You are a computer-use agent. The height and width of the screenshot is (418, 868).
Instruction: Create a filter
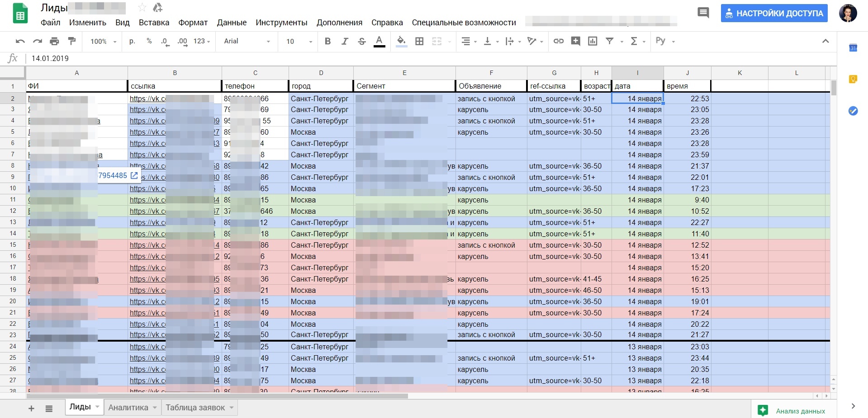click(x=610, y=41)
